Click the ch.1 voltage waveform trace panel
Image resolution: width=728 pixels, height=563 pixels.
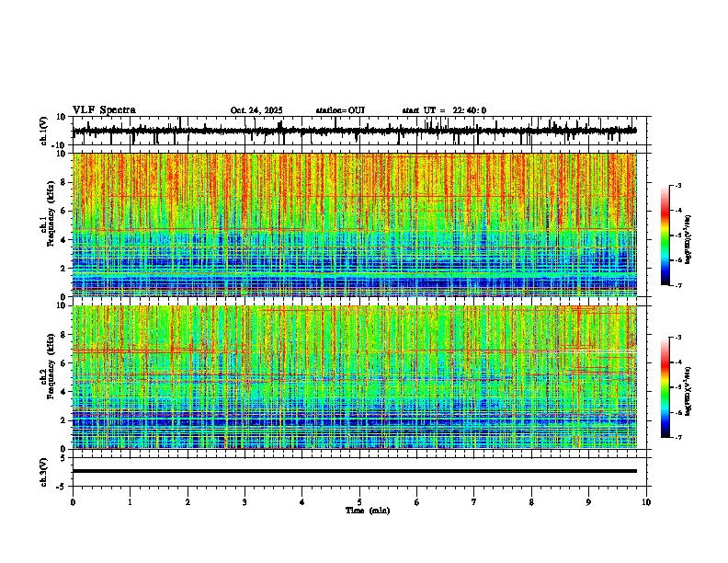[359, 131]
